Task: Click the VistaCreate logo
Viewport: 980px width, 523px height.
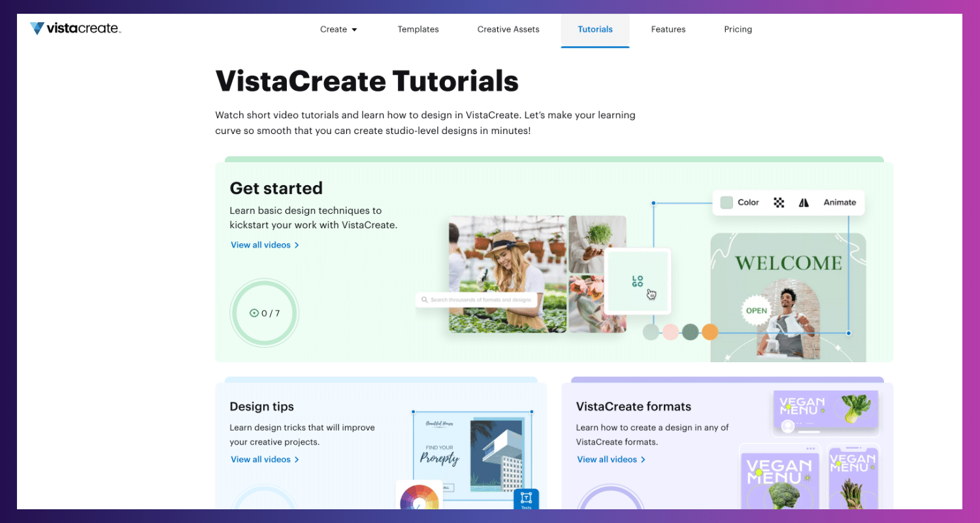Action: click(75, 29)
